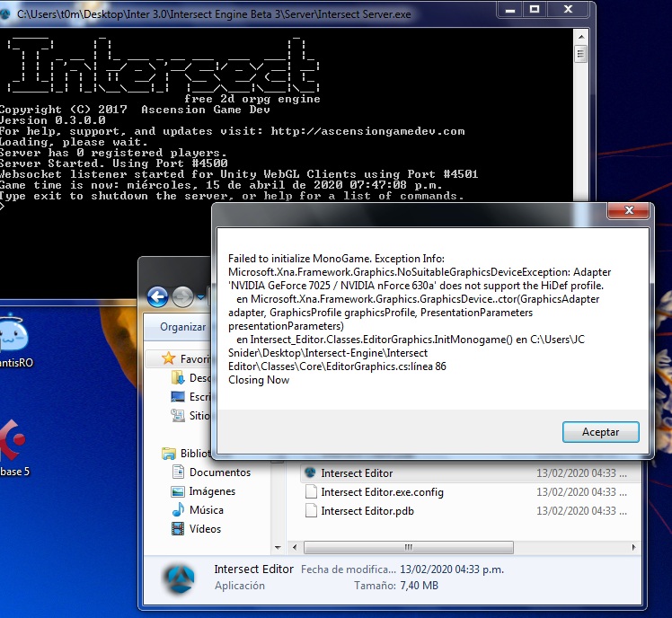The width and height of the screenshot is (672, 618).
Task: Click date 13/02/2020 04:33 in Intersect Editor row
Action: [581, 473]
